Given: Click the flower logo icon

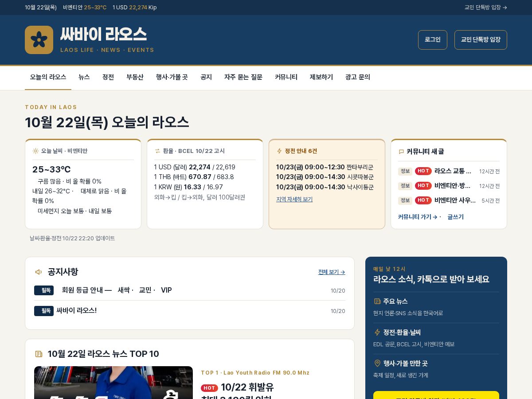Looking at the screenshot, I should [39, 40].
